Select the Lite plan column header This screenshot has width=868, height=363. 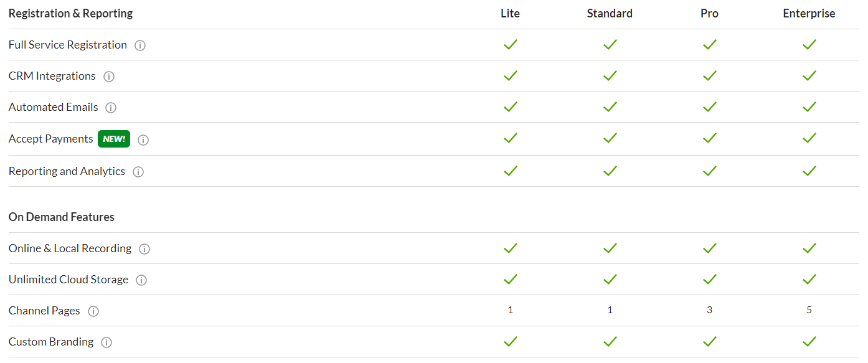pyautogui.click(x=510, y=14)
